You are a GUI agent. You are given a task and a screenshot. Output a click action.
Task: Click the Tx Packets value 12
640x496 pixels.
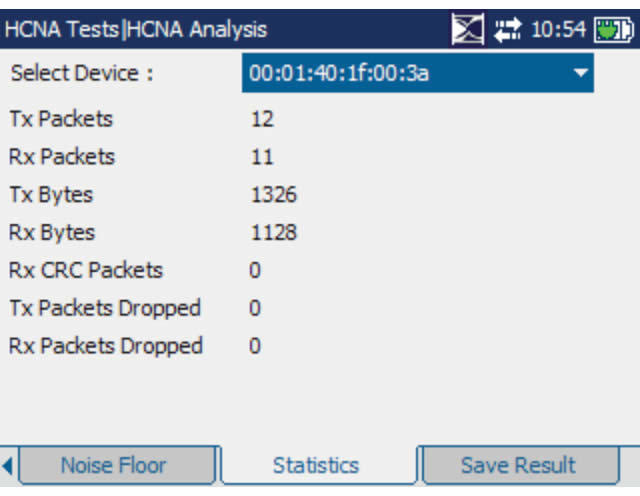(262, 119)
